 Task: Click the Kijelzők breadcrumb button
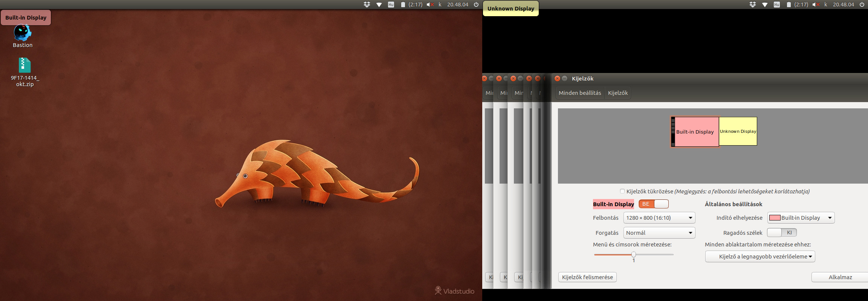[x=618, y=93]
